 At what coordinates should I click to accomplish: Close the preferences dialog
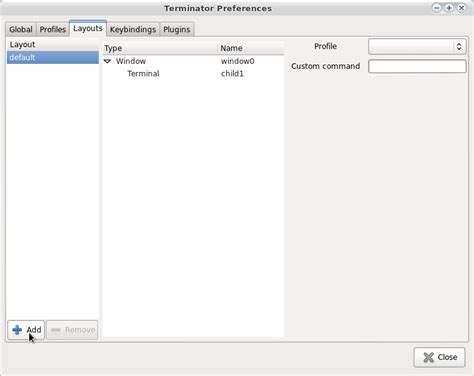coord(439,357)
